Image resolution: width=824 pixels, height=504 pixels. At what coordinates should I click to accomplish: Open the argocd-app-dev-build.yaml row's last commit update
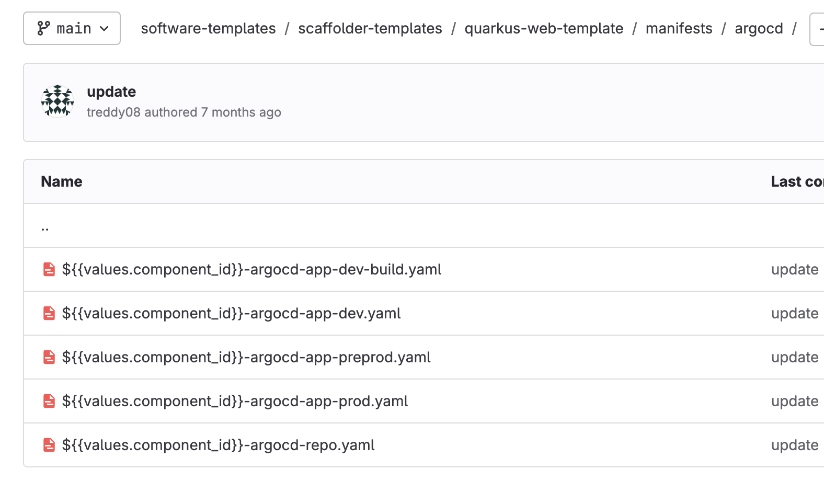coord(795,269)
